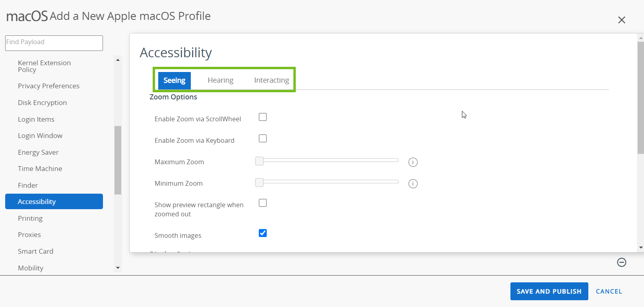Click the Maximum Zoom slider handle
Viewport: 644px width, 307px height.
point(259,161)
